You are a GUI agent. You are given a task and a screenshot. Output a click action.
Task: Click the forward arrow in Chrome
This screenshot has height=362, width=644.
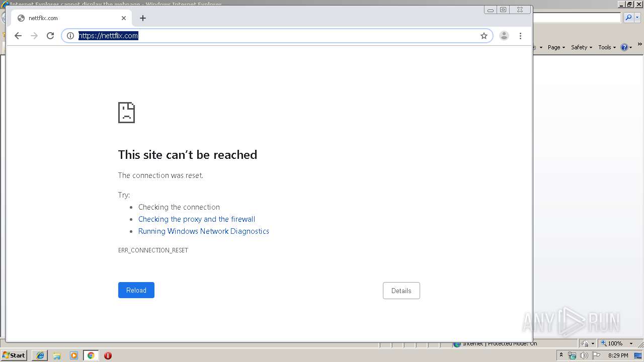click(x=34, y=36)
